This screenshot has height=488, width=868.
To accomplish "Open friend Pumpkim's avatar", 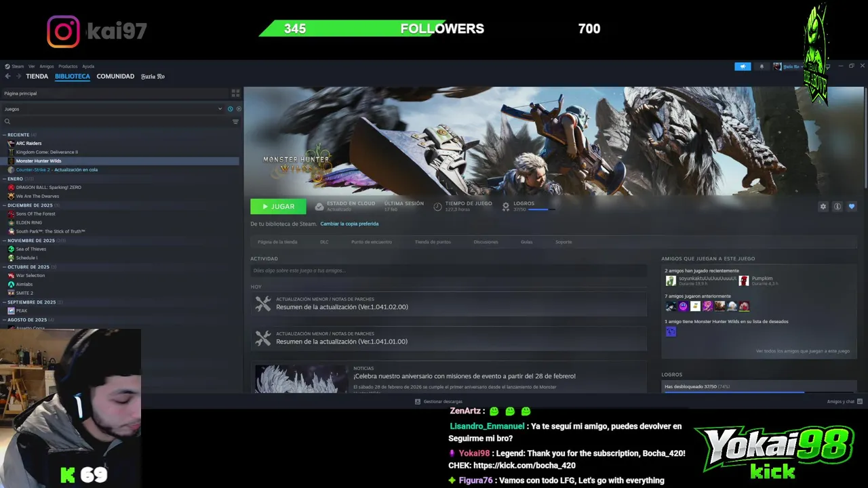I will [744, 281].
